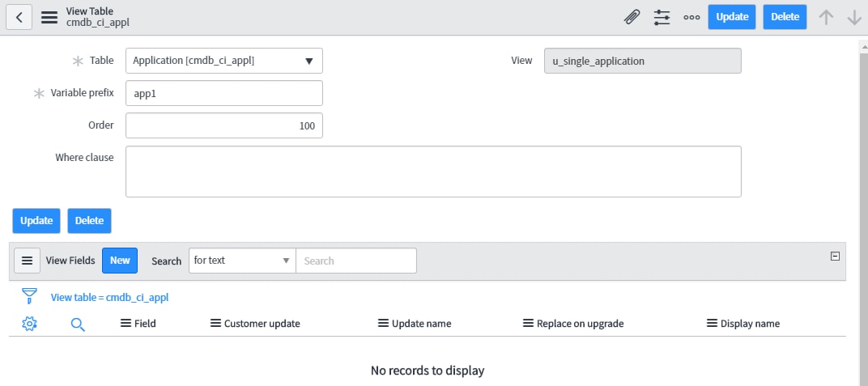Open Replace on upgrade column menu icon

(528, 323)
